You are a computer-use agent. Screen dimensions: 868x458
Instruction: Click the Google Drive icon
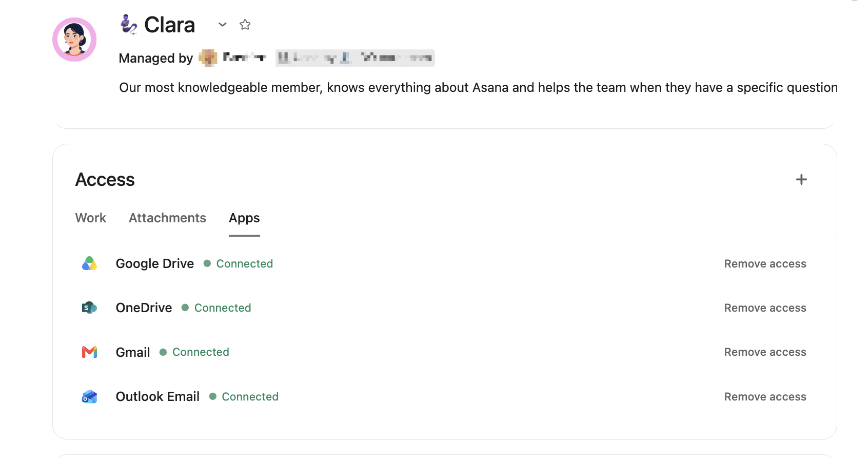(90, 264)
